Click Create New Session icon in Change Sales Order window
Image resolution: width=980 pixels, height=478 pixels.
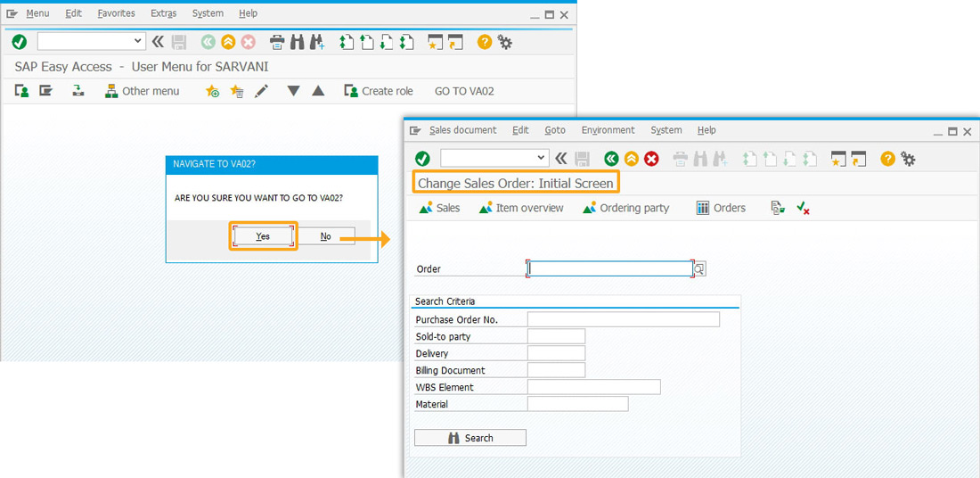pos(838,159)
